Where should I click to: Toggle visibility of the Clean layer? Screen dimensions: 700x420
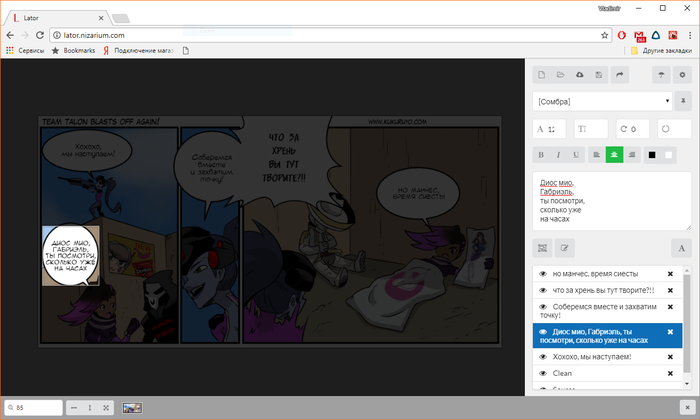coord(543,374)
